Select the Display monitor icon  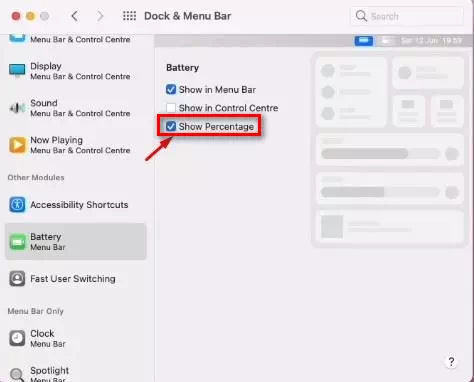pyautogui.click(x=17, y=71)
